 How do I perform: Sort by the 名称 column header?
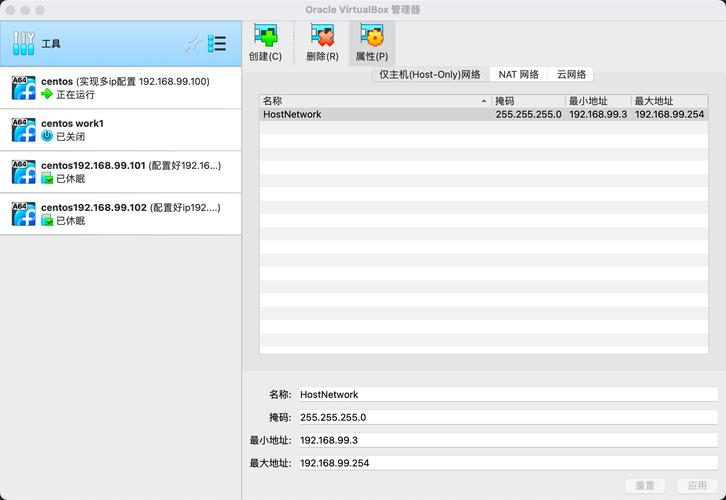click(x=375, y=101)
